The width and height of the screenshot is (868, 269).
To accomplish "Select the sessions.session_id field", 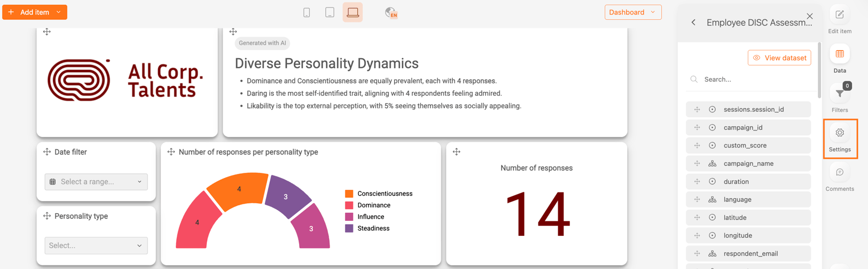I will (x=748, y=109).
